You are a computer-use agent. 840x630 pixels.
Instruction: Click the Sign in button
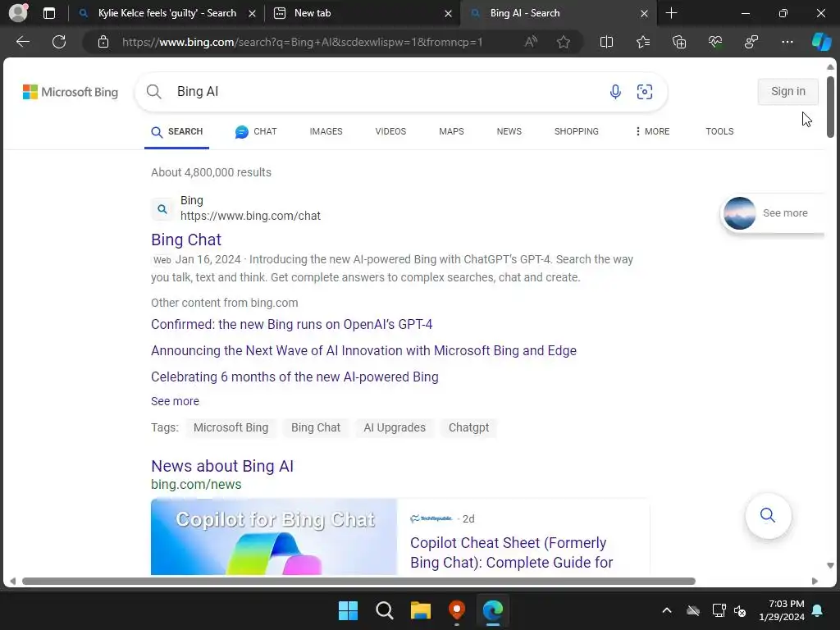[788, 92]
